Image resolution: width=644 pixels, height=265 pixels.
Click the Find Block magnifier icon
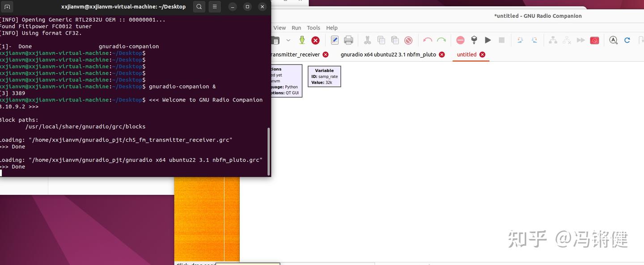point(613,40)
